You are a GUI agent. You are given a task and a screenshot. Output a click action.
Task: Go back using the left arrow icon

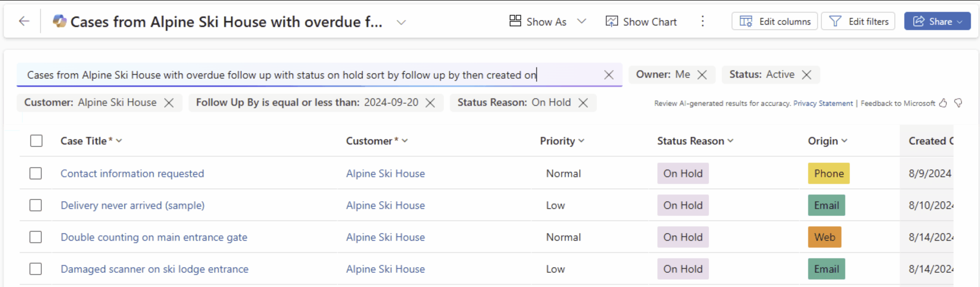pos(24,21)
